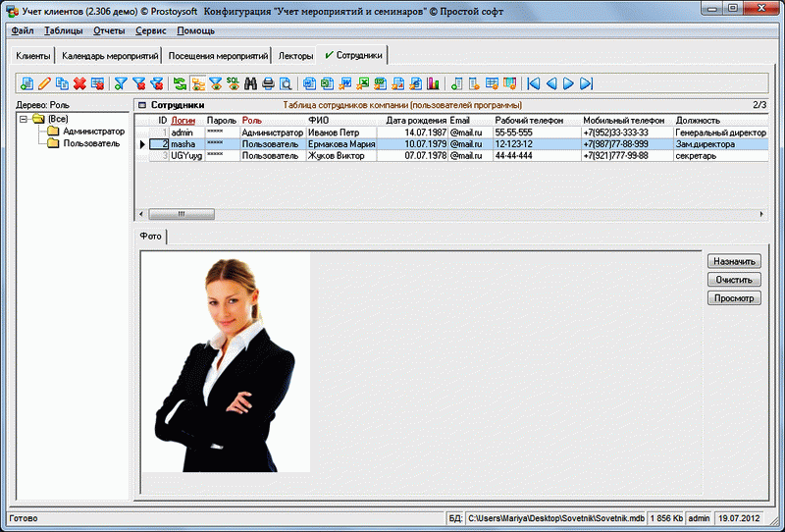Click the pencil edit record icon
Image resolution: width=785 pixels, height=532 pixels.
pos(44,83)
